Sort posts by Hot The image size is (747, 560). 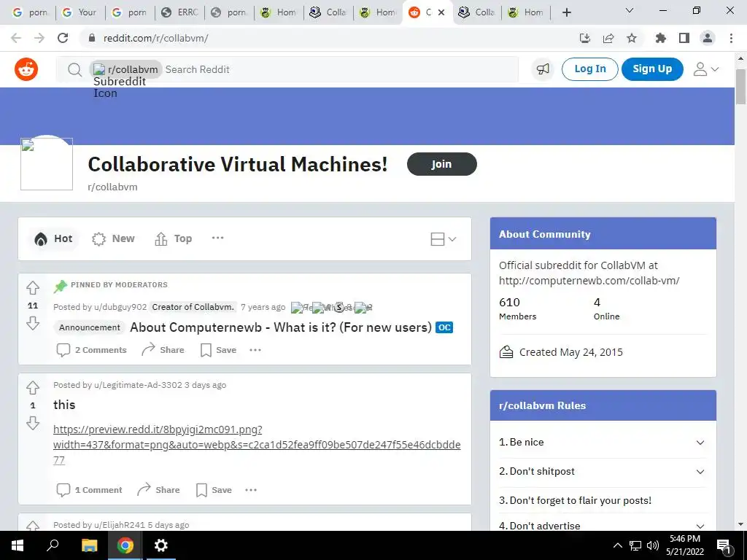(53, 238)
